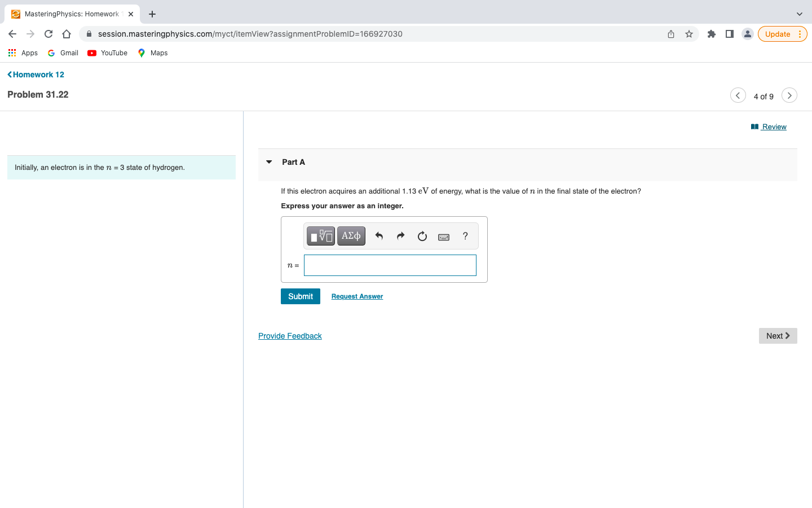Reset the answer with circular arrow

pyautogui.click(x=422, y=236)
